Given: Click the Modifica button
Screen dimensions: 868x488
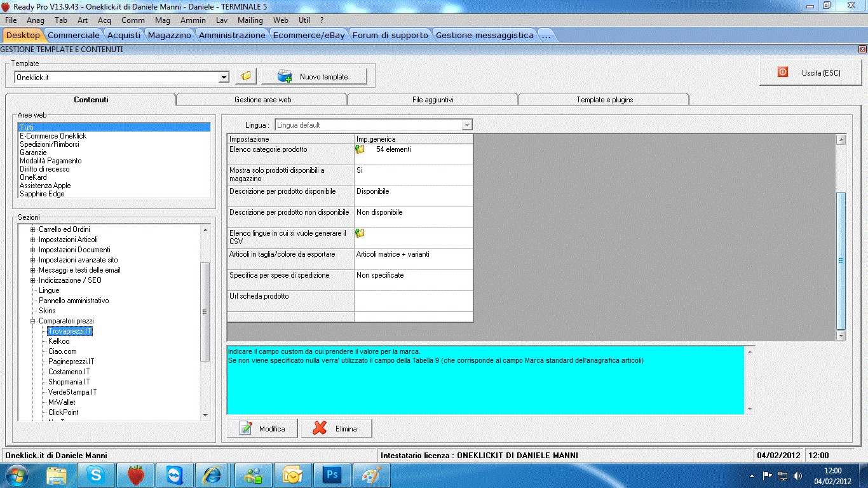Looking at the screenshot, I should click(x=262, y=429).
